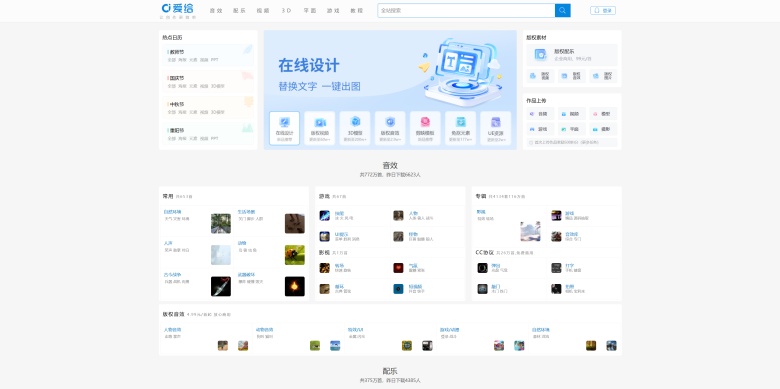Click the 登录 login button

(x=603, y=10)
